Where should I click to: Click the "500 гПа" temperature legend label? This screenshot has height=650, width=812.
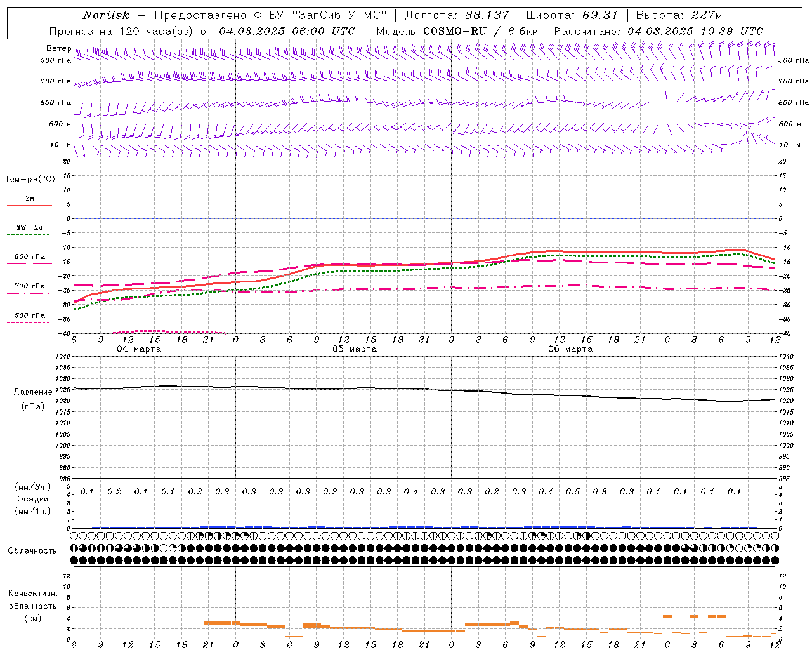coord(30,315)
